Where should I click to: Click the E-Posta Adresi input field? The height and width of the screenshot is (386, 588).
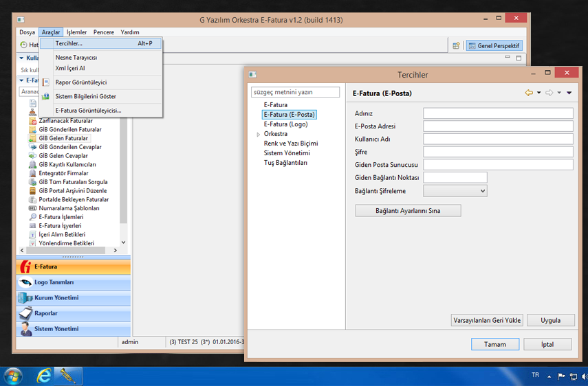498,126
